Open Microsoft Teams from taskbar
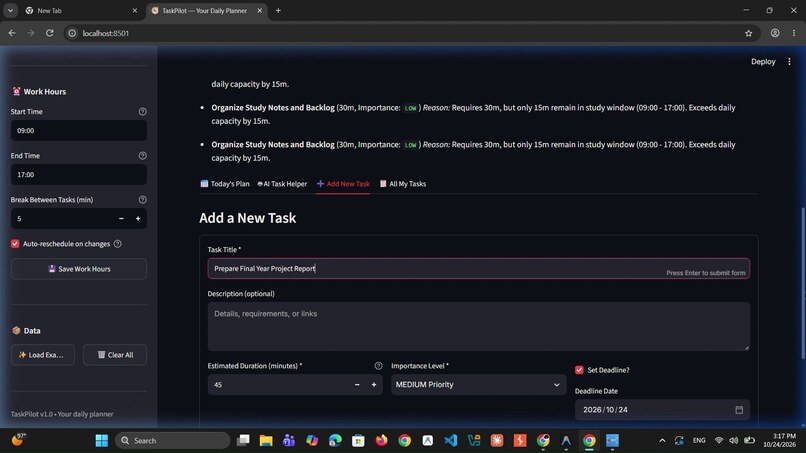Viewport: 806px width, 453px height. pos(289,441)
